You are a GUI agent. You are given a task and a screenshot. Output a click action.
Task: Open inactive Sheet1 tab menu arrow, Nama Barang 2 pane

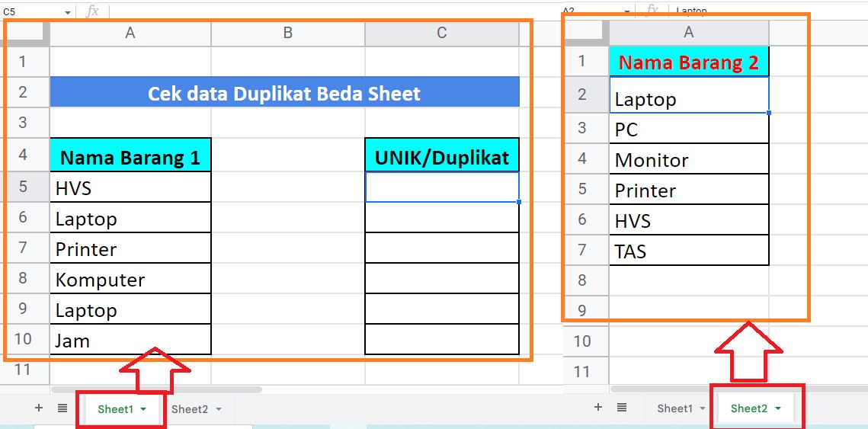703,408
